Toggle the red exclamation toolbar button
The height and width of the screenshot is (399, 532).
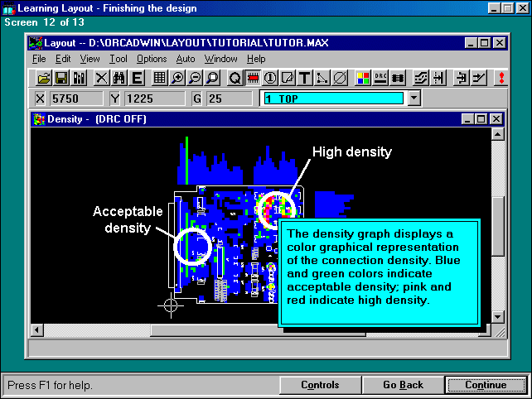pyautogui.click(x=501, y=78)
